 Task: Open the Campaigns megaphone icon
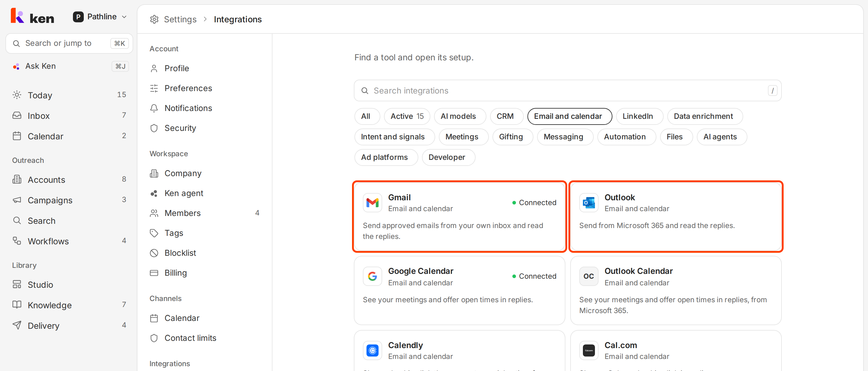point(17,200)
